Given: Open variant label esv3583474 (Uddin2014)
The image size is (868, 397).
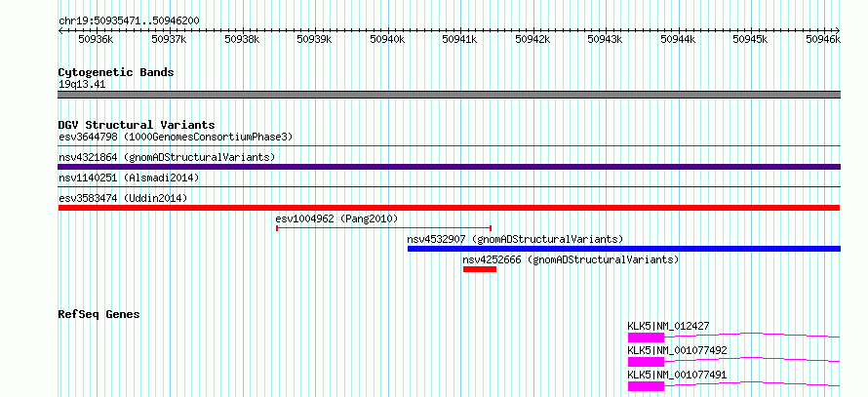Looking at the screenshot, I should 123,198.
